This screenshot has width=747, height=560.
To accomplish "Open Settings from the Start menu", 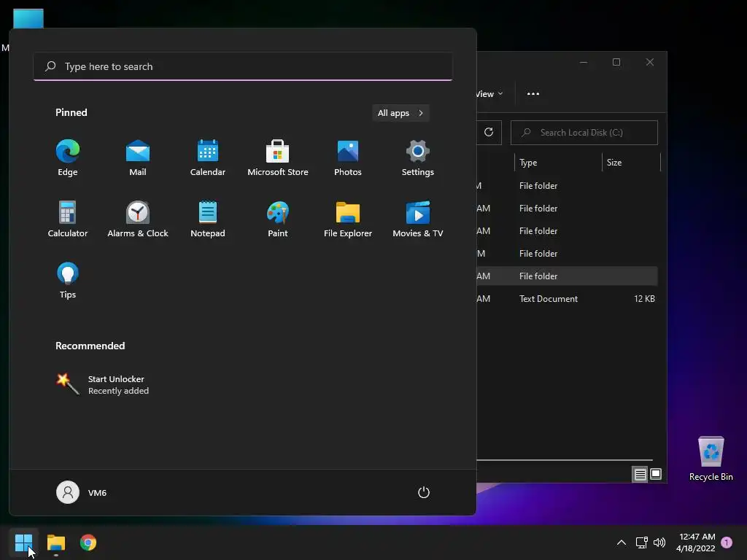I will point(418,158).
